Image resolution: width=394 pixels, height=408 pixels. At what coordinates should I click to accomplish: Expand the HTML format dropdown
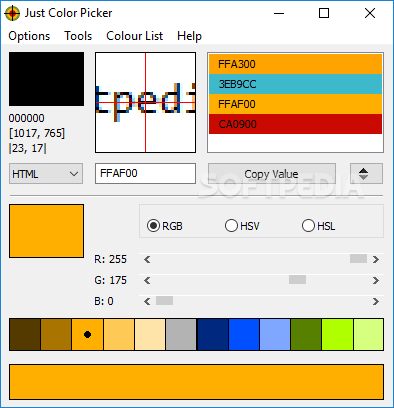(46, 174)
